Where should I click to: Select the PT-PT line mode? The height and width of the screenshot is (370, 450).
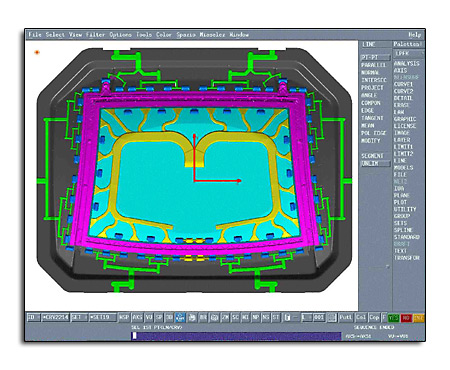coord(375,57)
